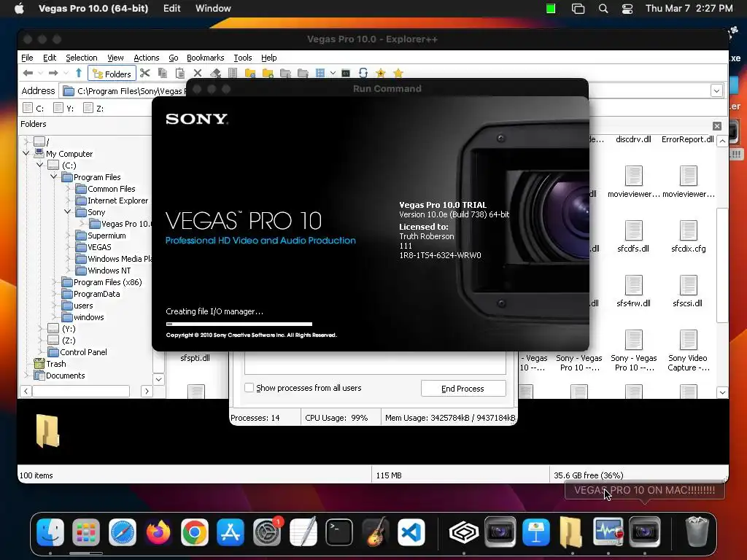This screenshot has height=560, width=747.
Task: Open Terminal from the Dock
Action: click(x=338, y=532)
